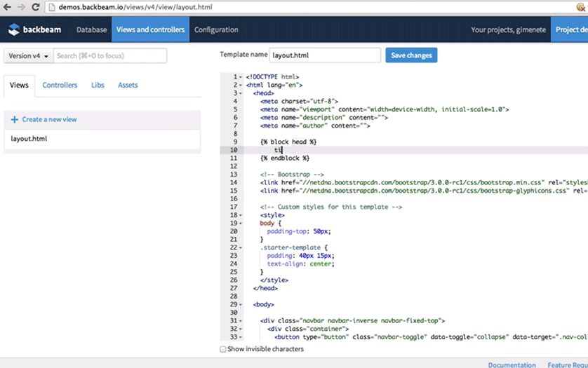Click the bootstrap.min.css link line 14

[x=424, y=182]
